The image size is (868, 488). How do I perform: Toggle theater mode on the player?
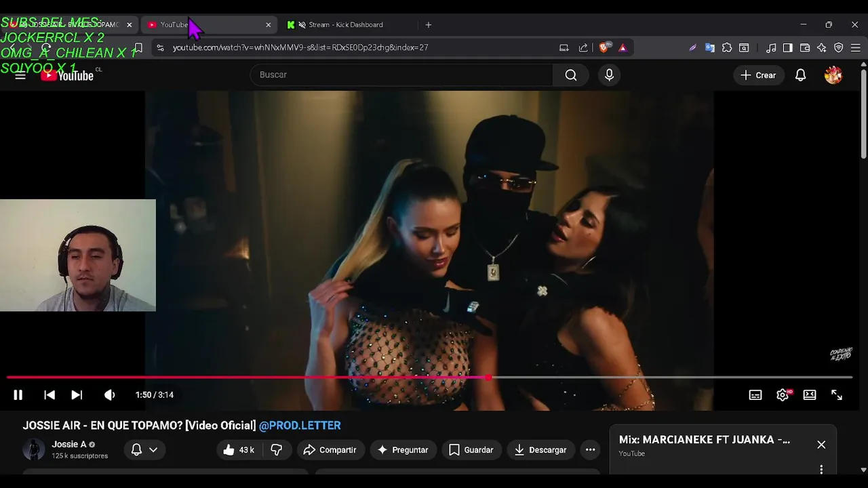click(810, 395)
